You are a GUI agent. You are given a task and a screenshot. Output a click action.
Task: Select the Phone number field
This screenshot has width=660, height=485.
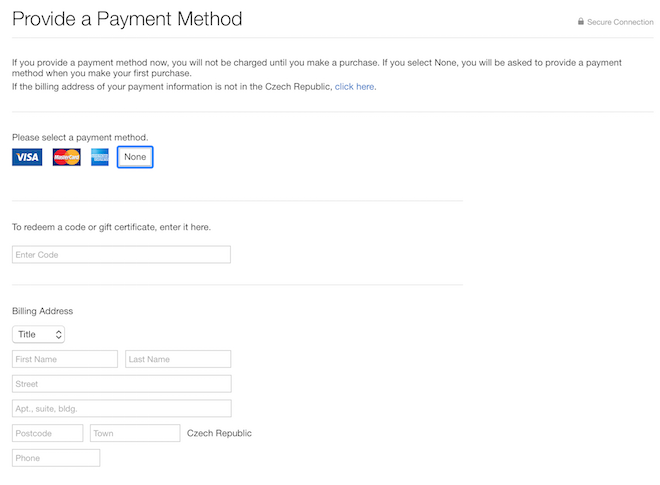click(56, 458)
